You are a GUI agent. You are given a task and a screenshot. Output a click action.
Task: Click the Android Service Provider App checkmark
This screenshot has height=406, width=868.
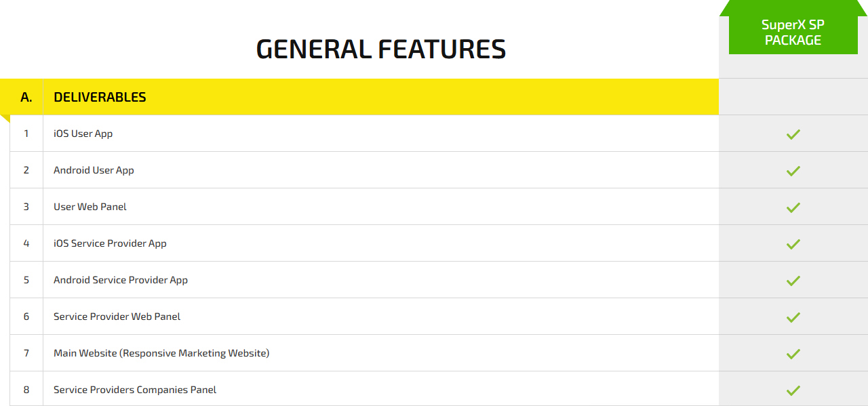point(793,281)
